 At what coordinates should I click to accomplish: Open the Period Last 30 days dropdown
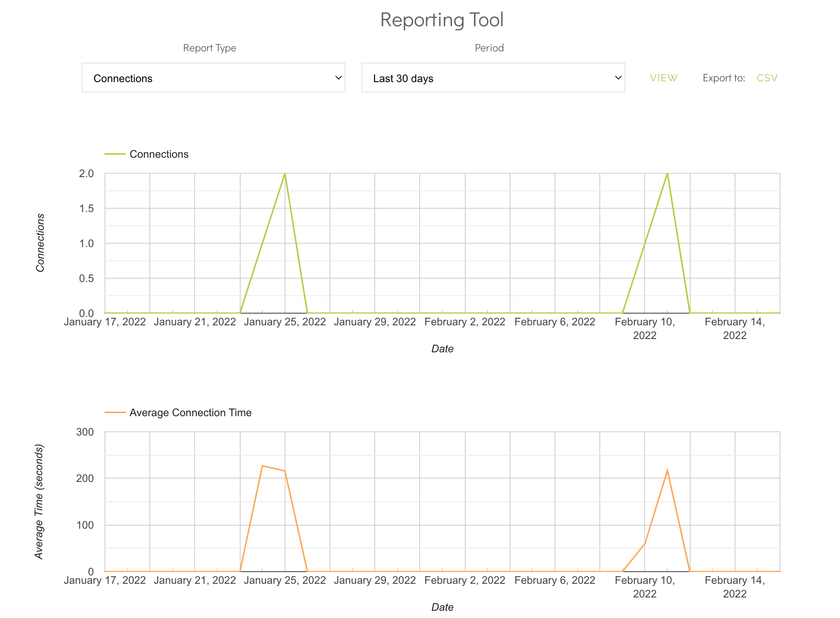coord(493,78)
